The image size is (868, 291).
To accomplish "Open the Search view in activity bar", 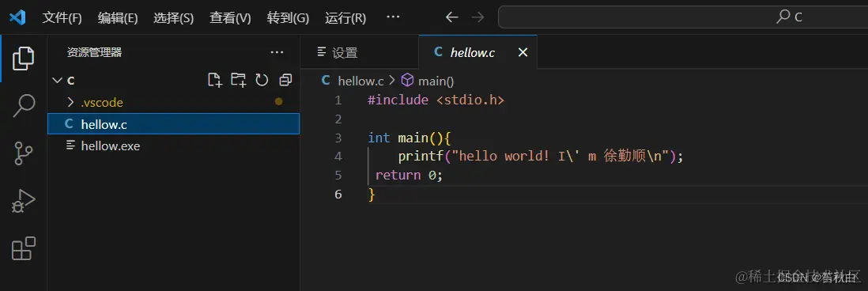I will [23, 105].
